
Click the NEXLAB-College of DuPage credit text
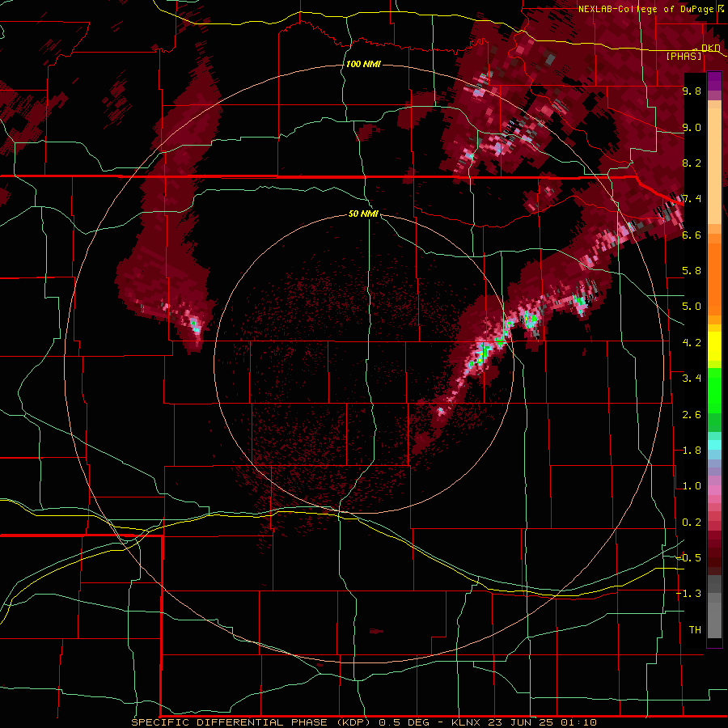pyautogui.click(x=645, y=9)
